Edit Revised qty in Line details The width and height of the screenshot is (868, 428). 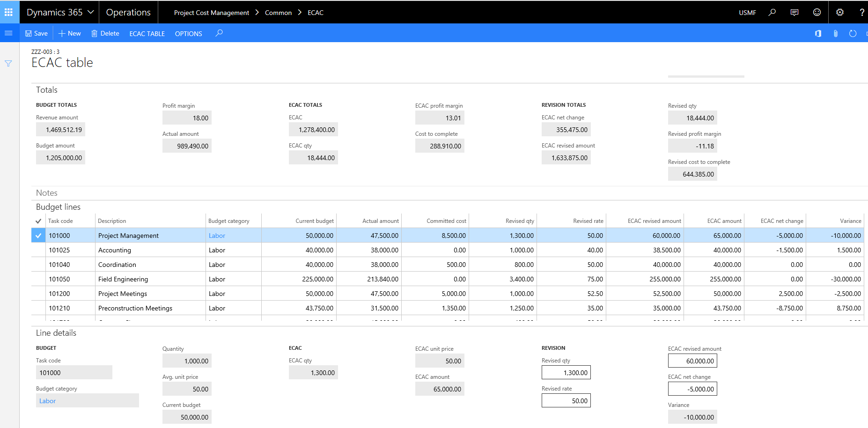pyautogui.click(x=566, y=373)
